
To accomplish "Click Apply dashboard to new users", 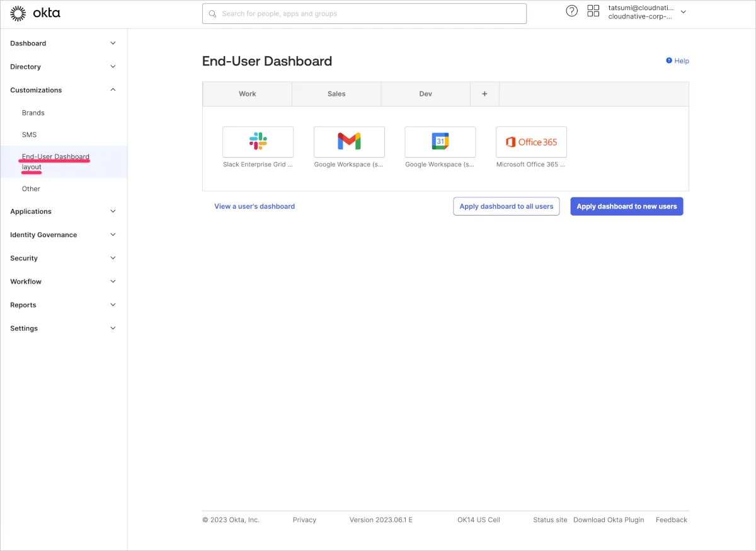I will 626,206.
